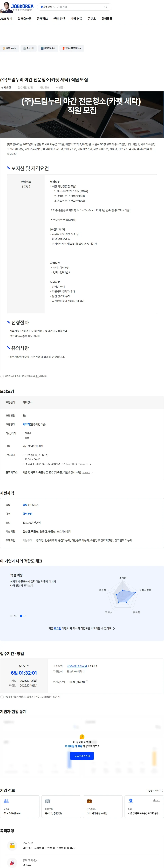Screen dimensions: 164x868
Task: Open the 지역 전체 region dropdown
Action: tap(48, 7)
